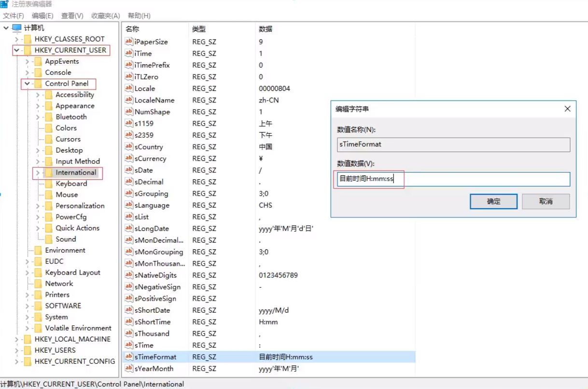Click the string icon beside sLongDate

129,228
